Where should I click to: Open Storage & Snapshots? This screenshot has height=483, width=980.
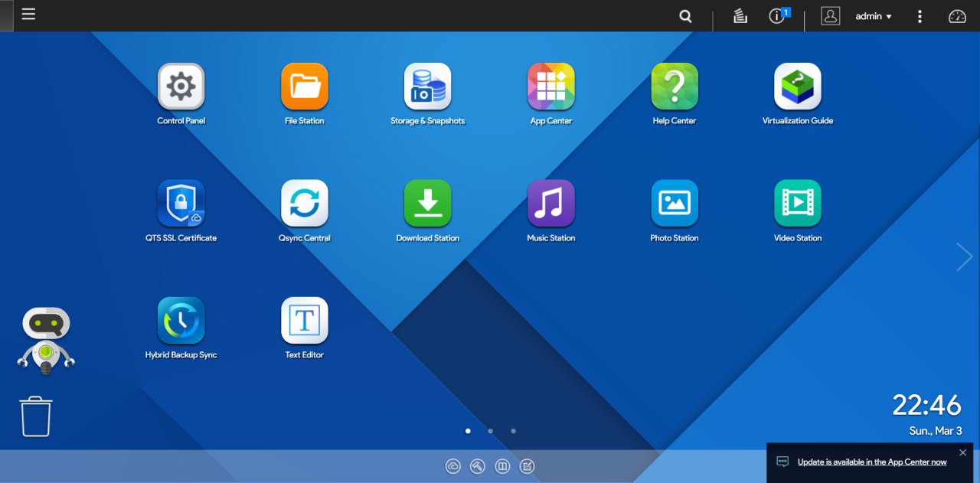point(427,87)
